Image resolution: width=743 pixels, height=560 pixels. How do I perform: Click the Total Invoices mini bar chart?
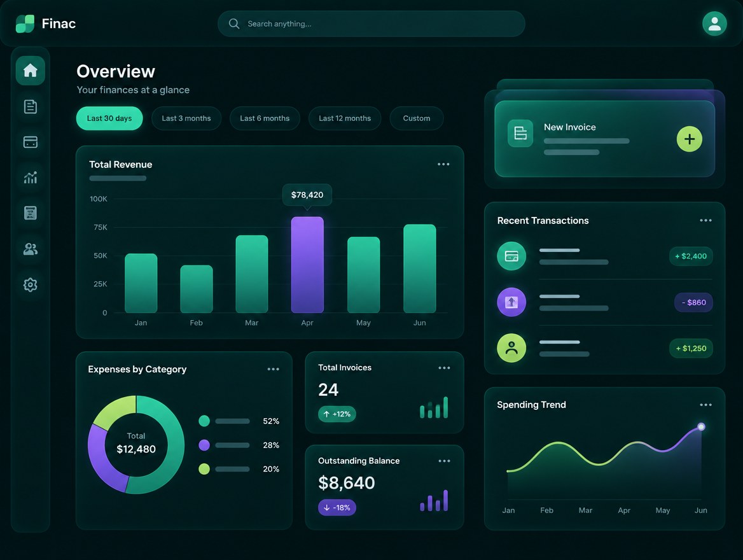click(x=434, y=407)
